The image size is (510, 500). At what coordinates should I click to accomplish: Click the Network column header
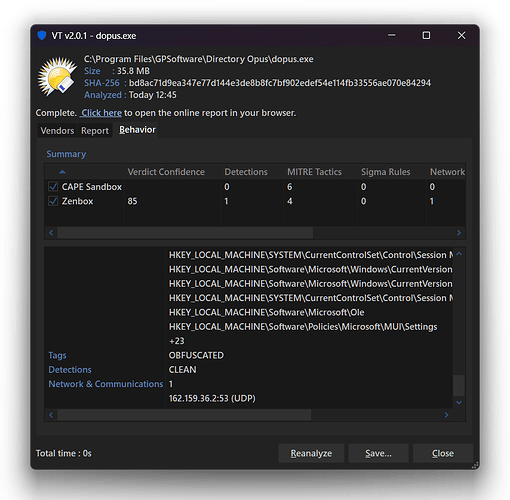[447, 172]
